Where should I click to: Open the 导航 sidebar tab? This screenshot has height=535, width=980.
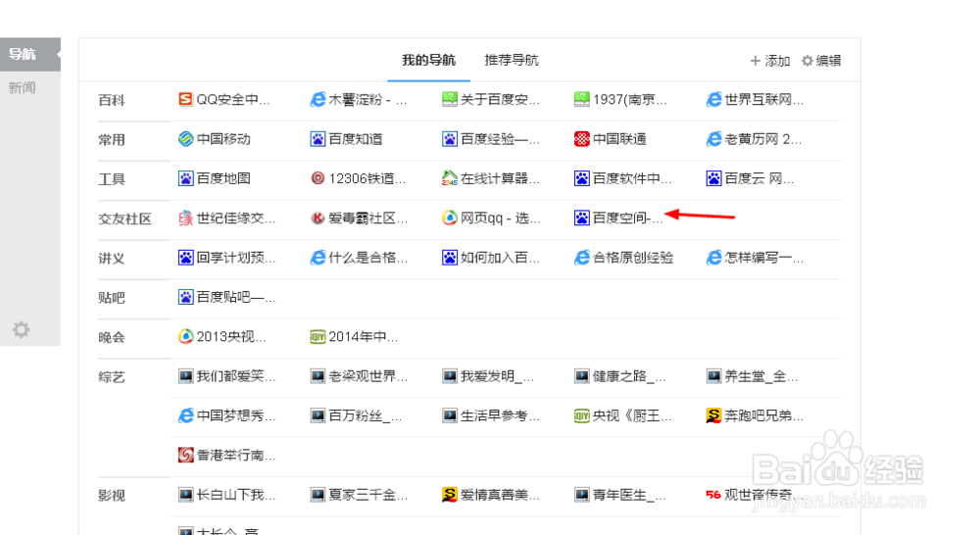tap(30, 54)
